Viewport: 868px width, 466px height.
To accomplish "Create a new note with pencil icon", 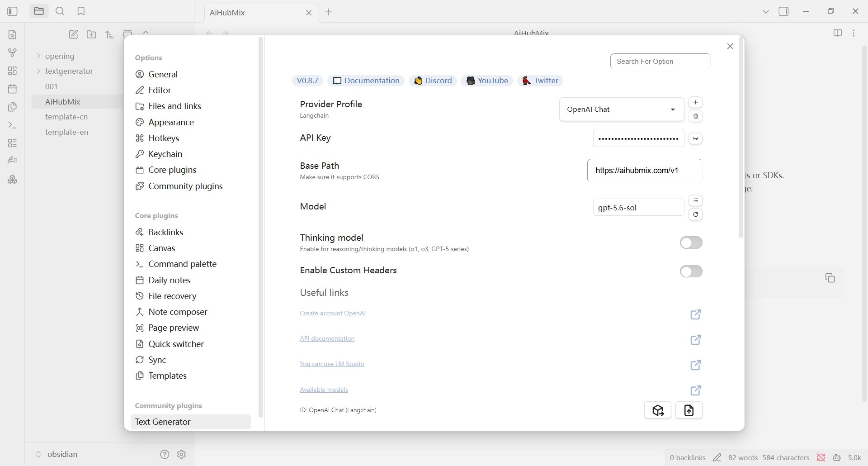I will click(x=73, y=34).
